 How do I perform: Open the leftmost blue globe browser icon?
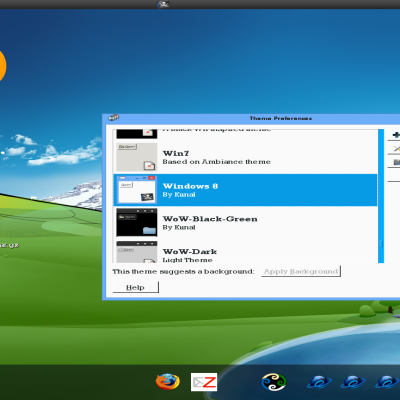319,382
